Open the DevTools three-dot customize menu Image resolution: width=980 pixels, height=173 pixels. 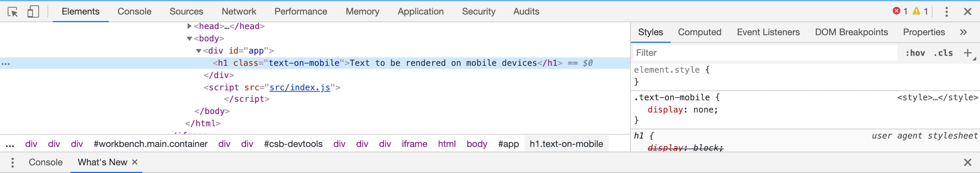point(947,12)
